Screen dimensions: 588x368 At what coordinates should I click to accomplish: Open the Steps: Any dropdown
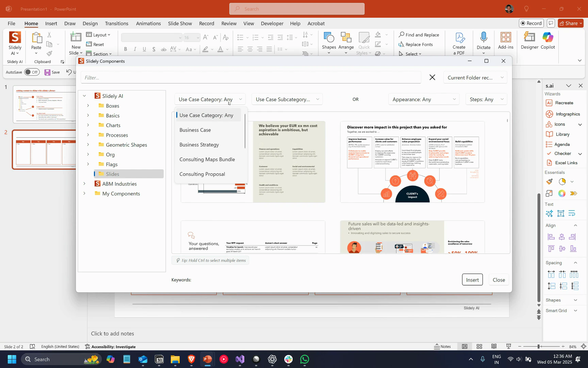(486, 99)
